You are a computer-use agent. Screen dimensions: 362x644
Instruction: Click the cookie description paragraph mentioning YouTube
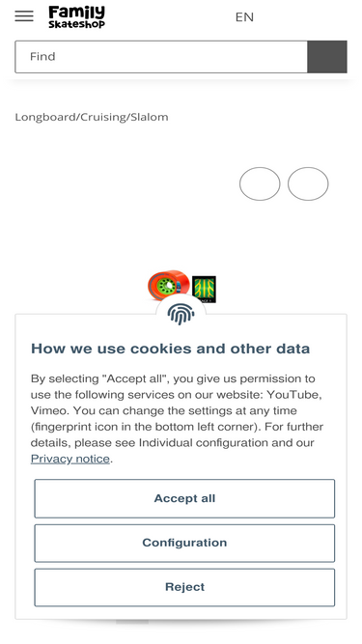coord(178,418)
